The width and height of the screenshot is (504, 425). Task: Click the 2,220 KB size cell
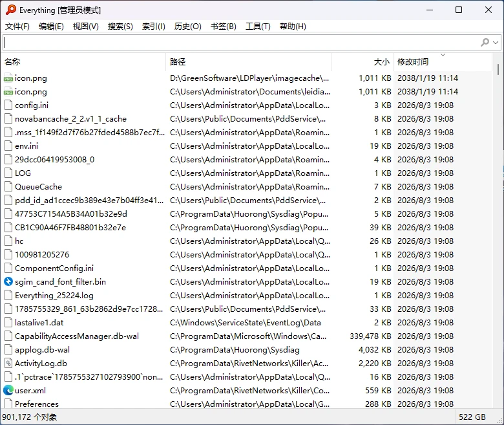[x=375, y=364]
